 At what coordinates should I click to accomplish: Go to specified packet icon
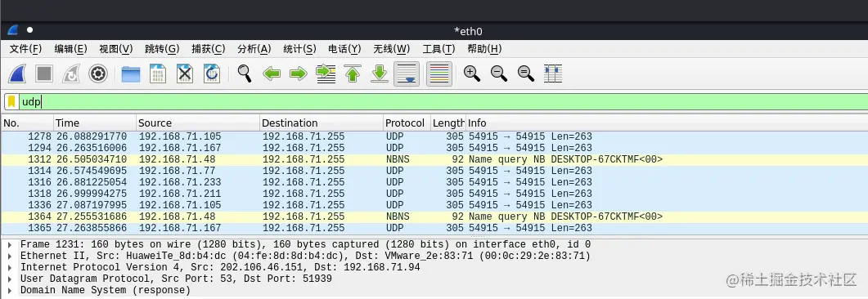click(x=326, y=74)
